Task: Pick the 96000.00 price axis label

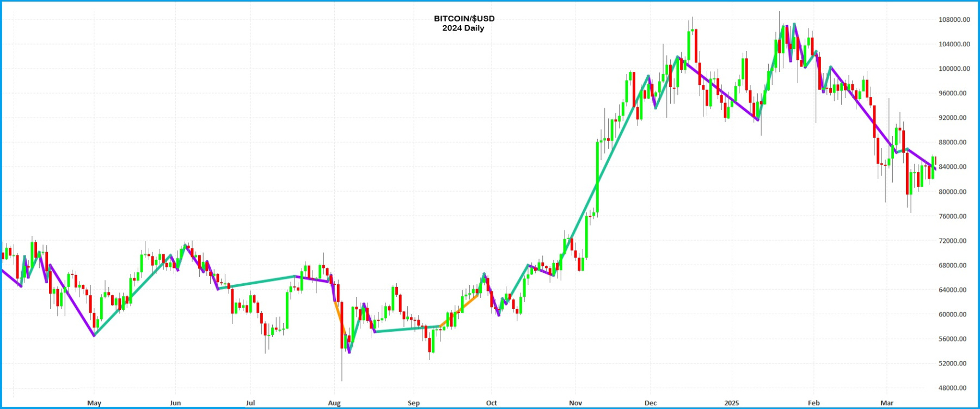Action: tap(954, 93)
